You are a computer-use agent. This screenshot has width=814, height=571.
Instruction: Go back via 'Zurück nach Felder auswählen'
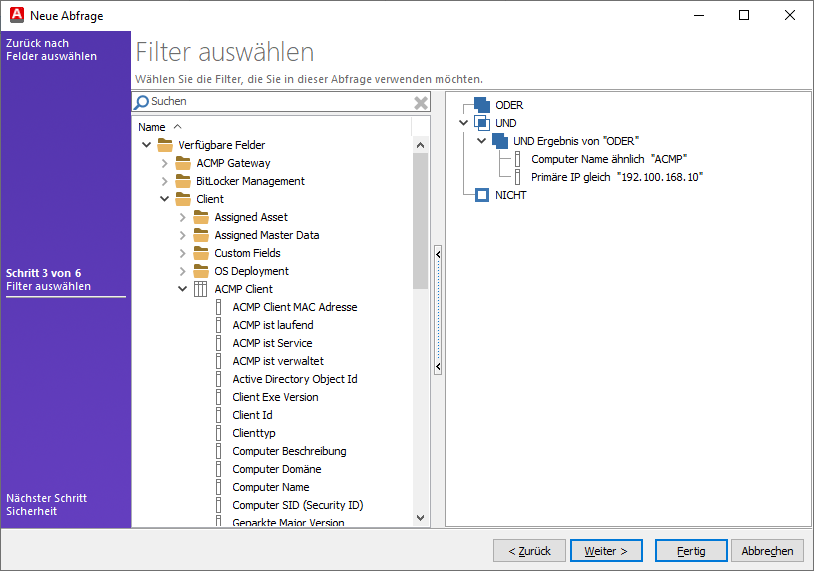point(51,50)
